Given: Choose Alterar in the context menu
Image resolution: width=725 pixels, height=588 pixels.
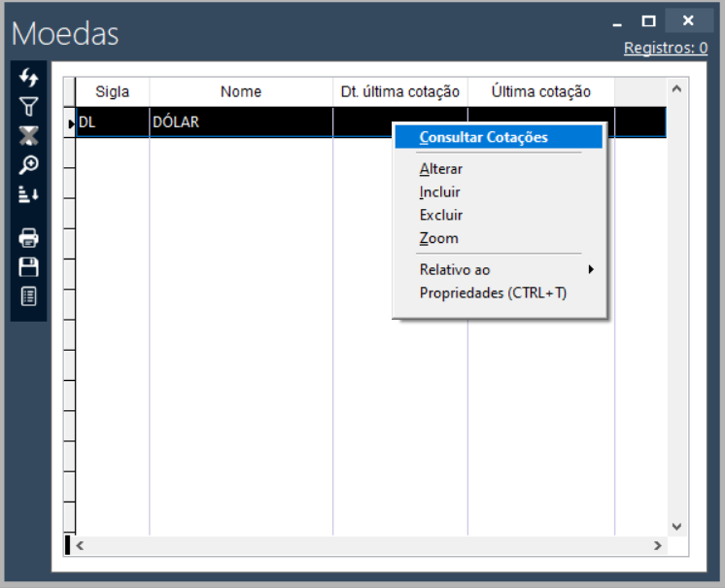Looking at the screenshot, I should 441,169.
